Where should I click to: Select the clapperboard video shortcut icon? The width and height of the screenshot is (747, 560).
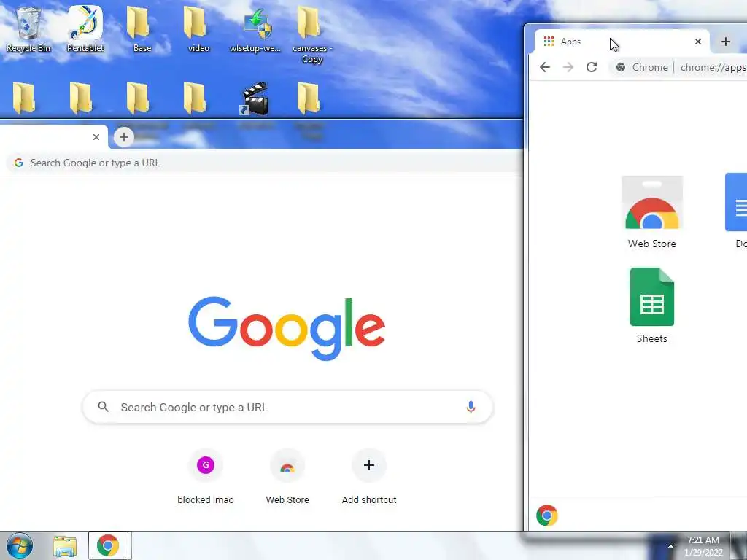click(255, 99)
